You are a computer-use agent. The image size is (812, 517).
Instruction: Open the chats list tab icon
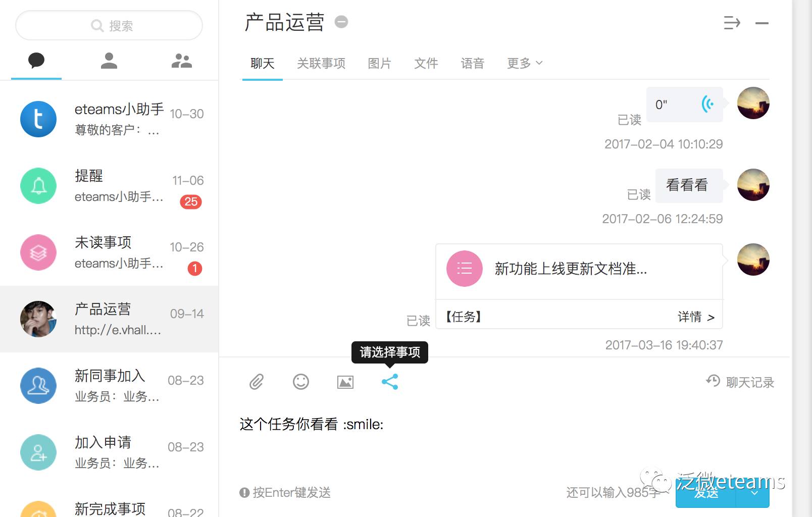coord(36,61)
